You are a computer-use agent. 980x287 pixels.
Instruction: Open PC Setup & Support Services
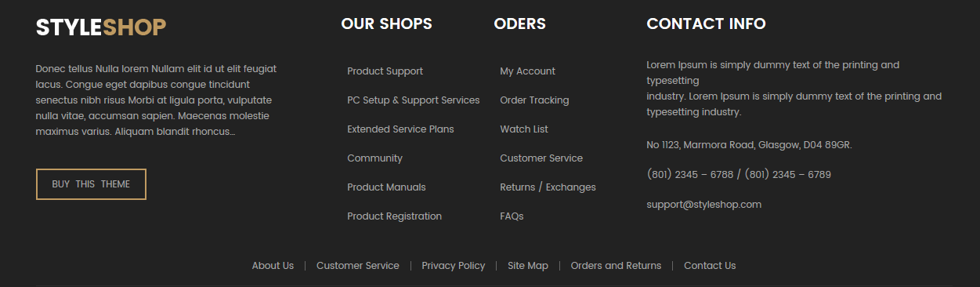coord(413,100)
